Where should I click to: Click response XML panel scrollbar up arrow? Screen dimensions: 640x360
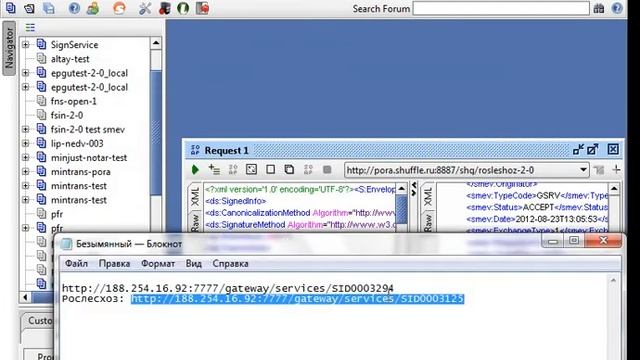614,189
